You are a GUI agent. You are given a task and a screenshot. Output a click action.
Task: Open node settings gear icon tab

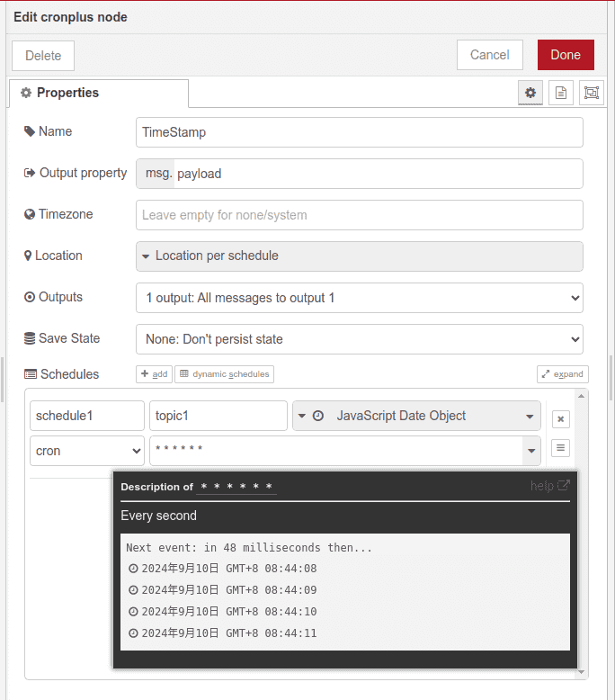530,93
